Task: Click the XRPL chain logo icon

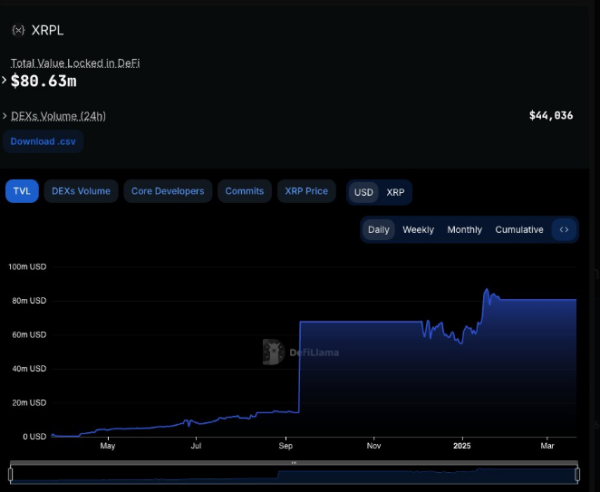Action: tap(18, 30)
